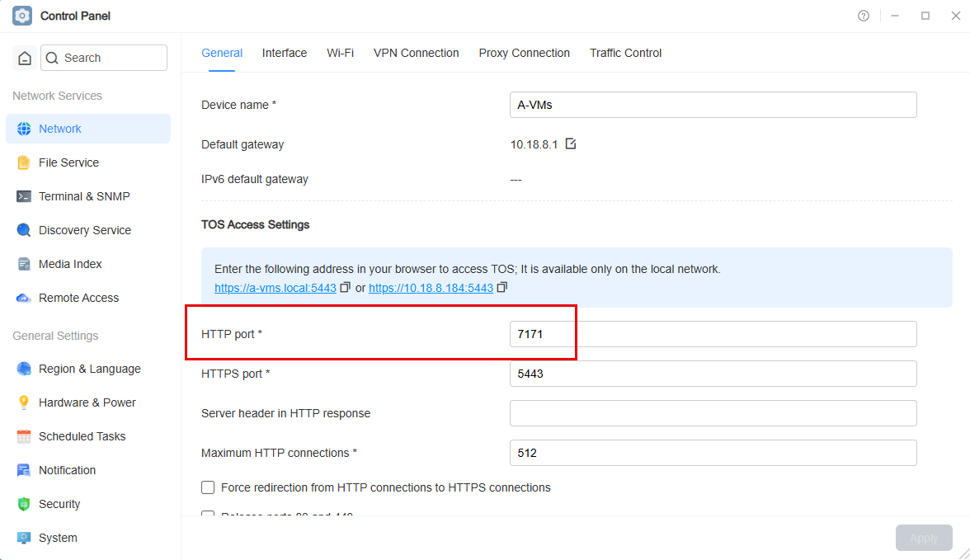Click the Device name input field

(x=713, y=106)
